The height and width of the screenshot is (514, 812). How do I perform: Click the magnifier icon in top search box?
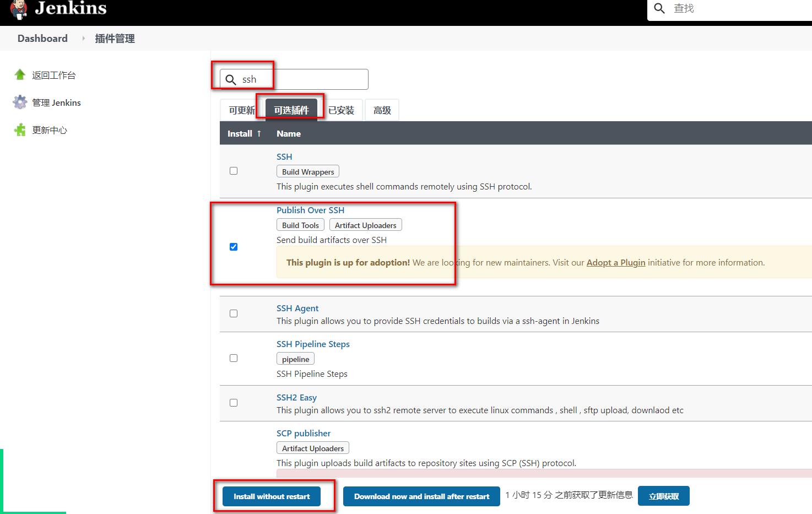click(x=659, y=8)
